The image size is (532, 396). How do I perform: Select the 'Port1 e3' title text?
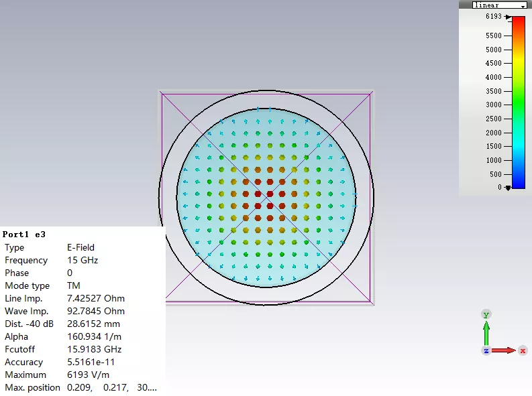pos(23,235)
